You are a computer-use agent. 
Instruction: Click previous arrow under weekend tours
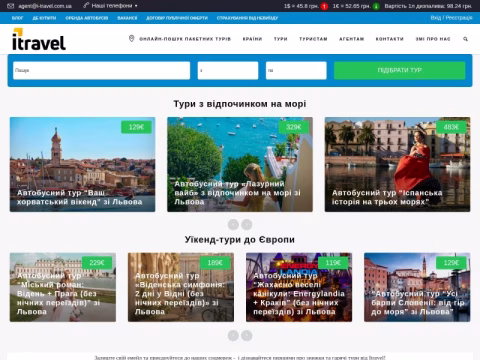[233, 335]
